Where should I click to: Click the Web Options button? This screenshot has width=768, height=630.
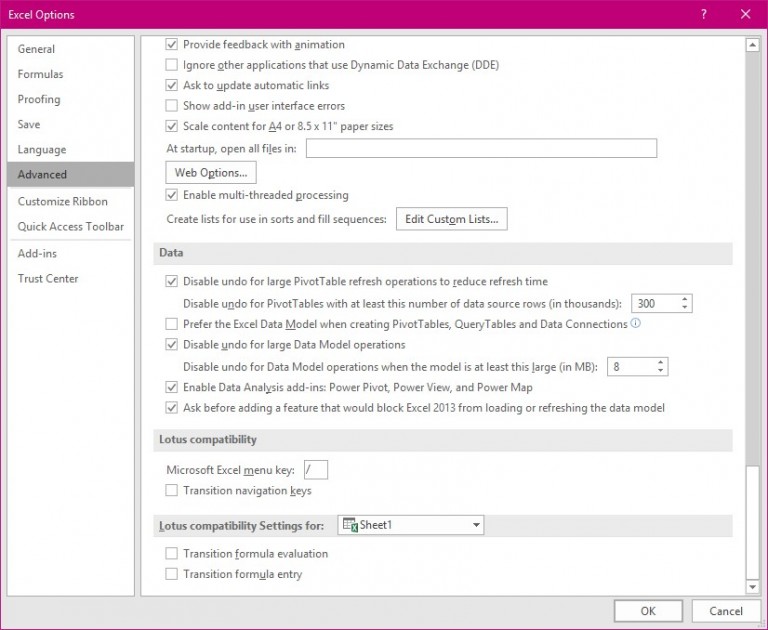click(x=211, y=172)
